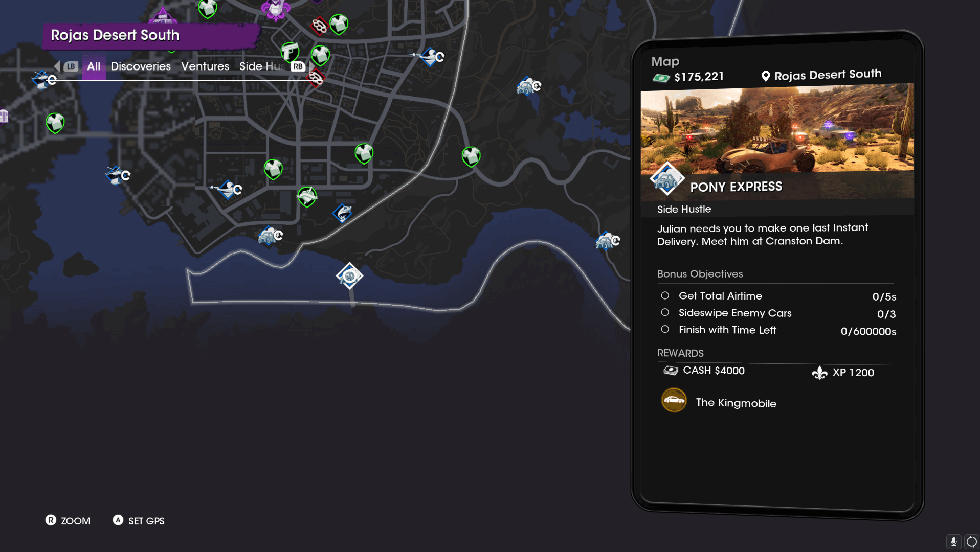980x552 pixels.
Task: Select the car side hustle icon near shoreline
Action: click(x=270, y=236)
